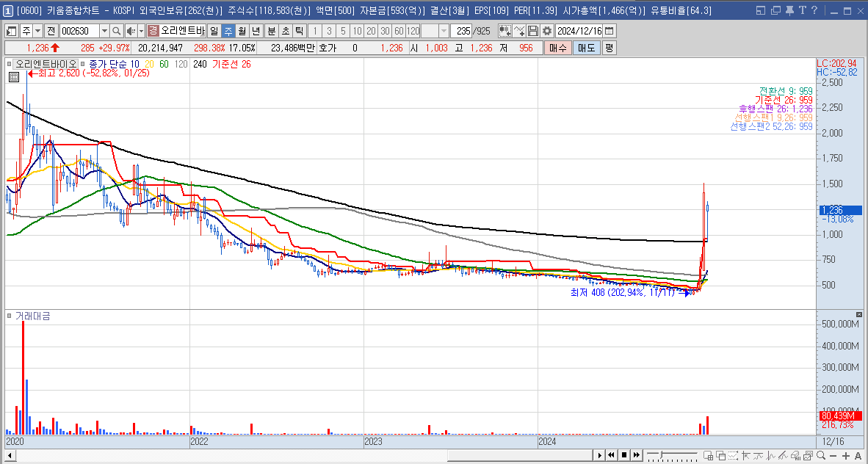Click the add indicator line icon

pos(518,31)
